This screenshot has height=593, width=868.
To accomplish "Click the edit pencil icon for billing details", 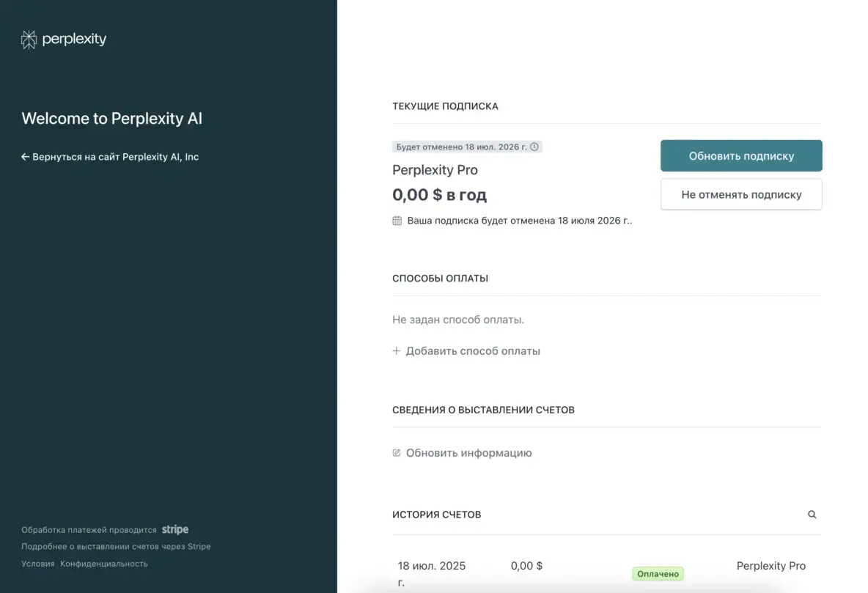I will pyautogui.click(x=397, y=453).
